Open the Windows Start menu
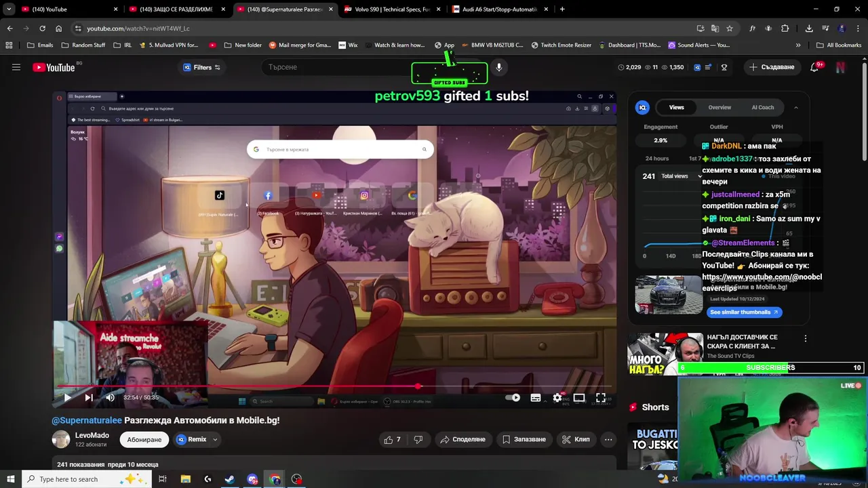The height and width of the screenshot is (488, 868). pos(10,479)
